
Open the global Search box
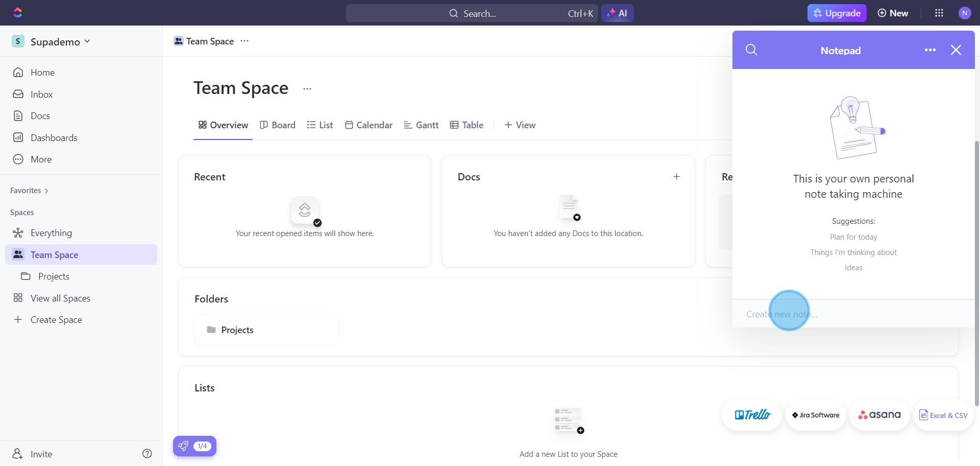click(x=472, y=13)
